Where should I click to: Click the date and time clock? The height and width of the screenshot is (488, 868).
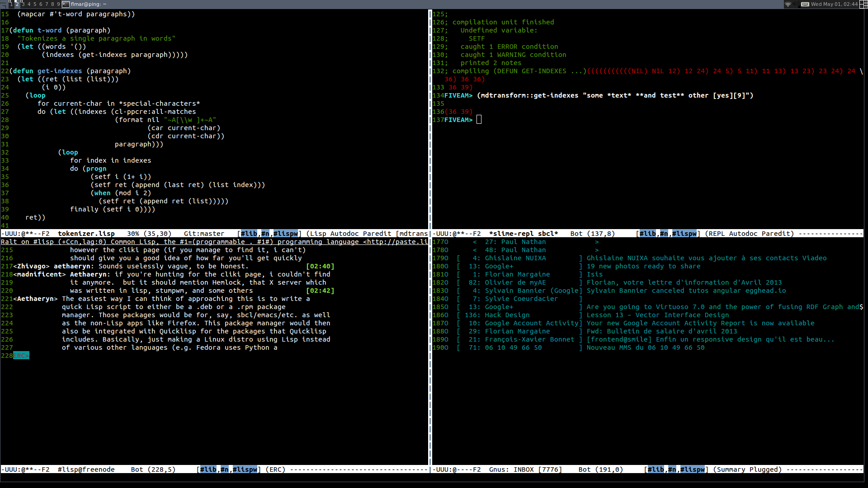pos(834,4)
